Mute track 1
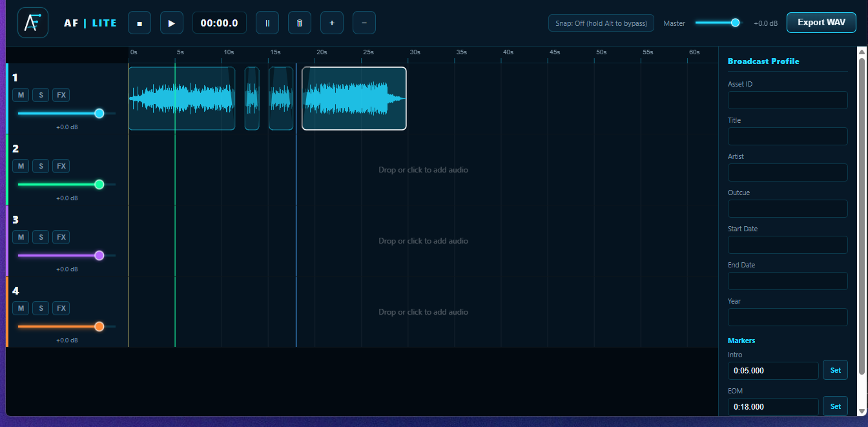The height and width of the screenshot is (427, 868). 21,95
